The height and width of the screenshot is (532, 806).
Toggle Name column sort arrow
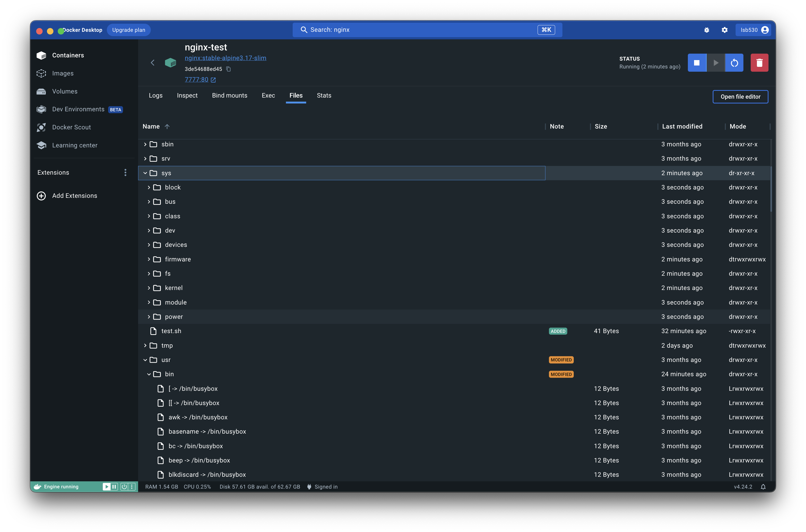(x=167, y=127)
